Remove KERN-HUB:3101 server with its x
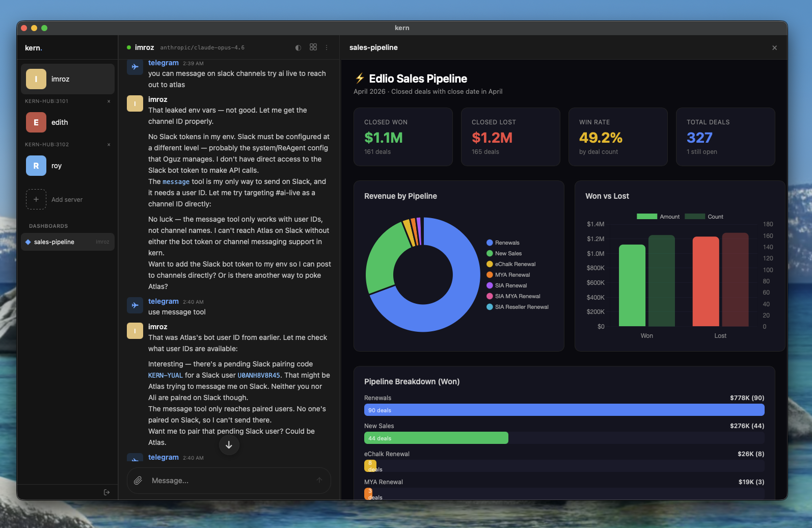 109,101
